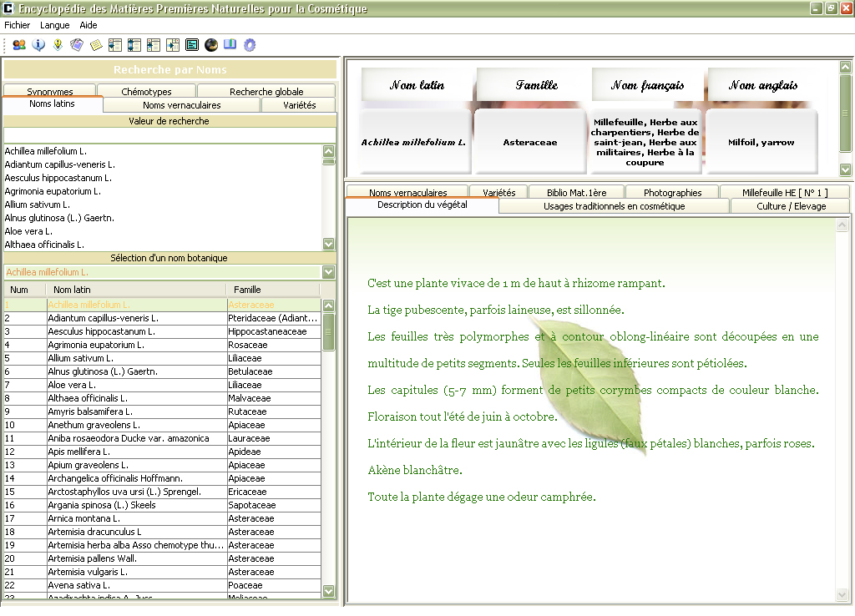
Task: Open the Recherche globale tab
Action: [x=266, y=91]
